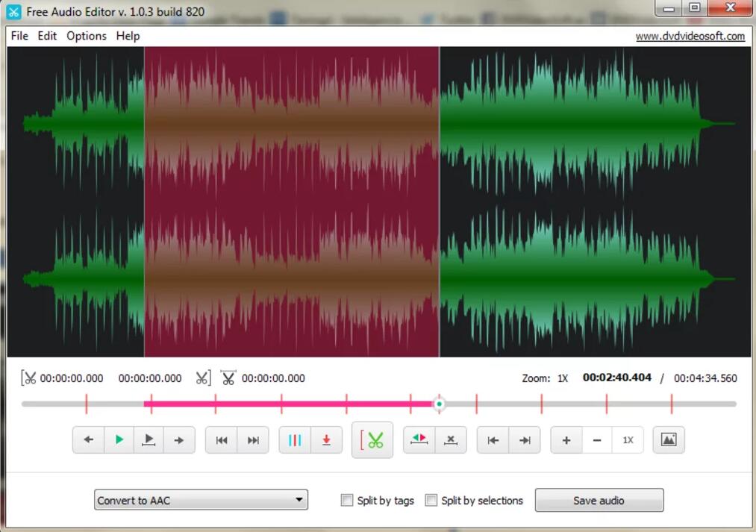Click the play selection button

(x=149, y=440)
